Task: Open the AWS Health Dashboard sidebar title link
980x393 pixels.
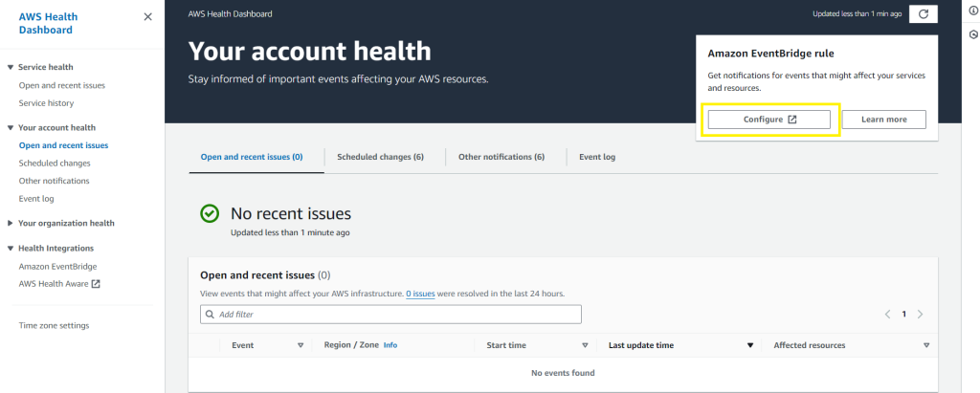Action: click(x=48, y=24)
